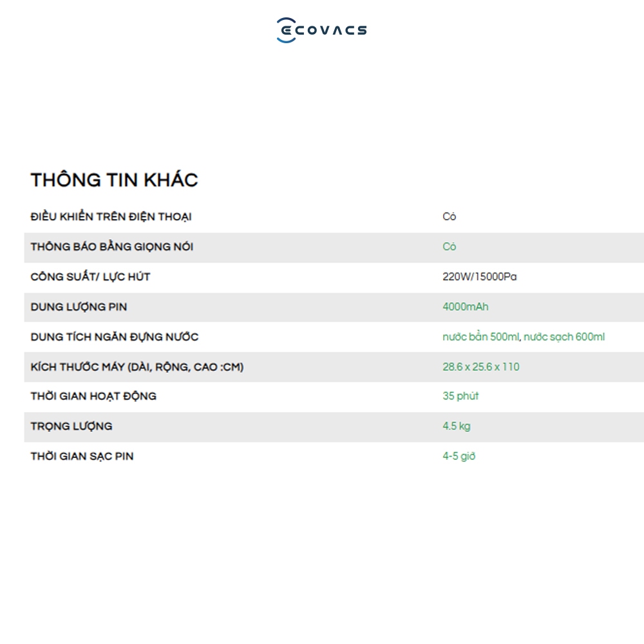Image resolution: width=644 pixels, height=644 pixels.
Task: Click the THỜI GIAN HOẠT ĐỘNG label
Action: click(93, 396)
